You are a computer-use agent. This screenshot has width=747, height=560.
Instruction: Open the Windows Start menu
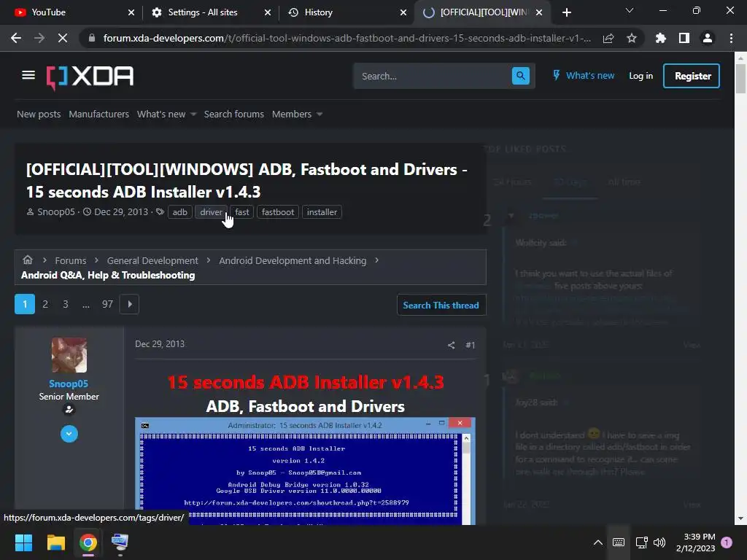(x=23, y=542)
